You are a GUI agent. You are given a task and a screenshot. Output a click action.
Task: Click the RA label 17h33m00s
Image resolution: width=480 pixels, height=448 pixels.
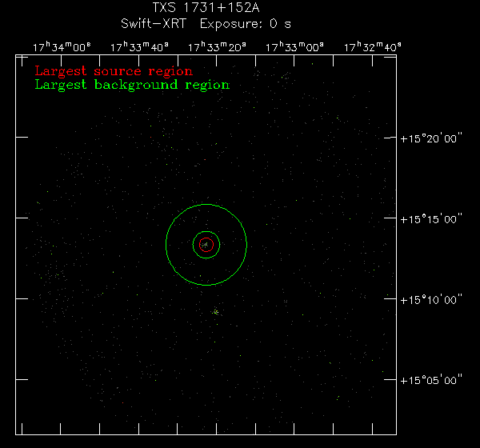click(294, 47)
